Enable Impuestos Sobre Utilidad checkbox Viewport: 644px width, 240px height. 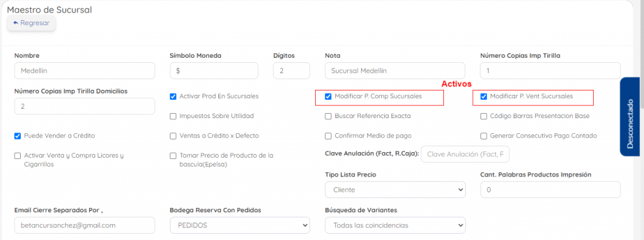[x=173, y=116]
